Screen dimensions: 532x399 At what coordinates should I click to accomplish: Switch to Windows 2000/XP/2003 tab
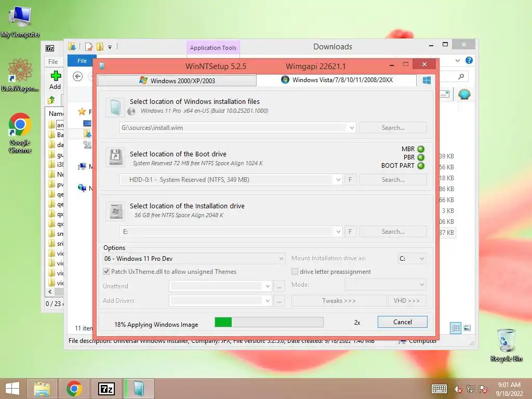coord(177,81)
